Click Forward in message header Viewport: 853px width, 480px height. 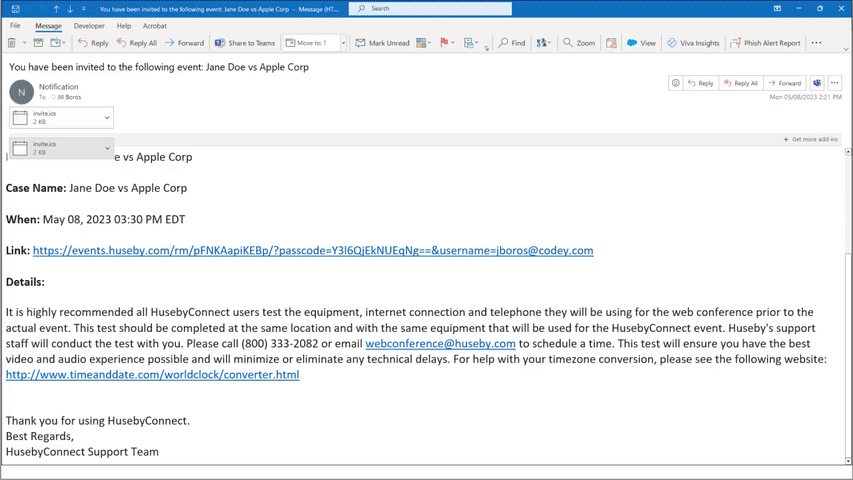click(x=784, y=83)
